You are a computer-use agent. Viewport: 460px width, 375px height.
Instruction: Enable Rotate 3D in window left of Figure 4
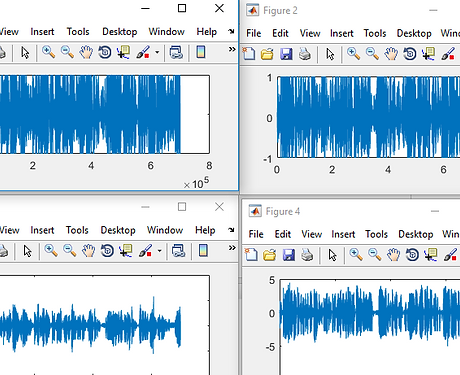(107, 251)
